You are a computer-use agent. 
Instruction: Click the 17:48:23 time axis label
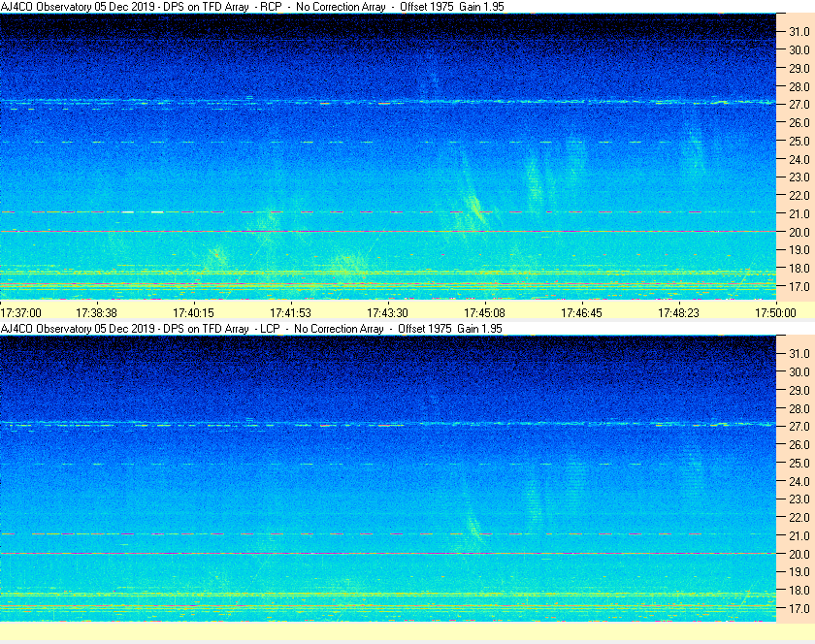(x=679, y=313)
